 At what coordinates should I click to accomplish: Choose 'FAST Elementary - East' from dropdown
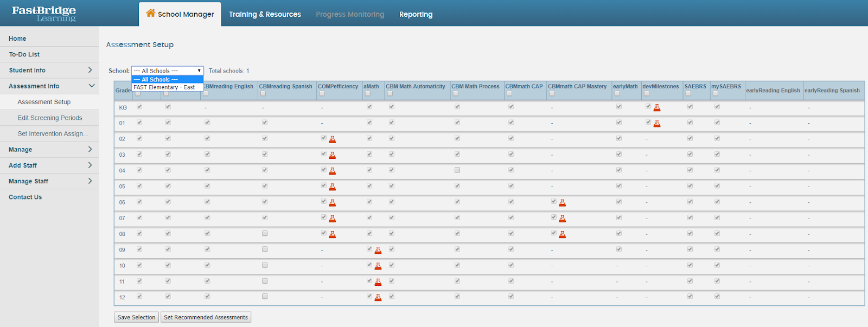[168, 87]
